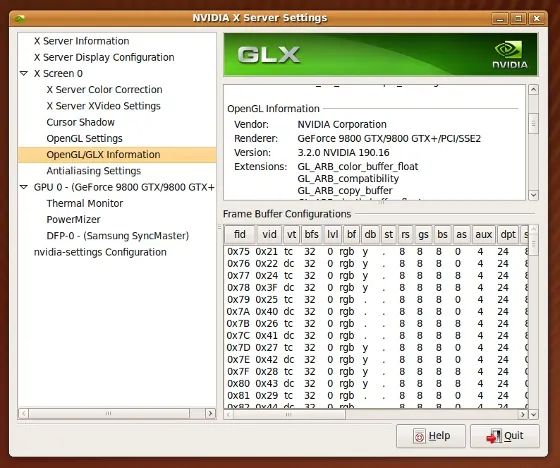
Task: Click the bfs column header
Action: coord(311,235)
